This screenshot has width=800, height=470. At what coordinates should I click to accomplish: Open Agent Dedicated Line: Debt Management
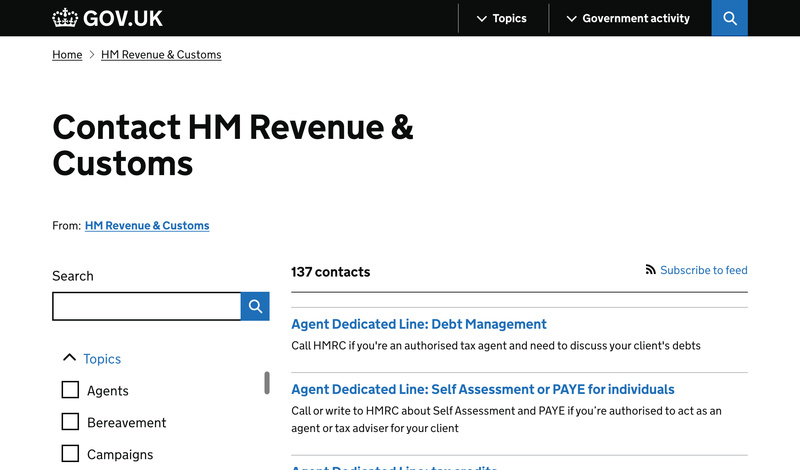click(419, 324)
